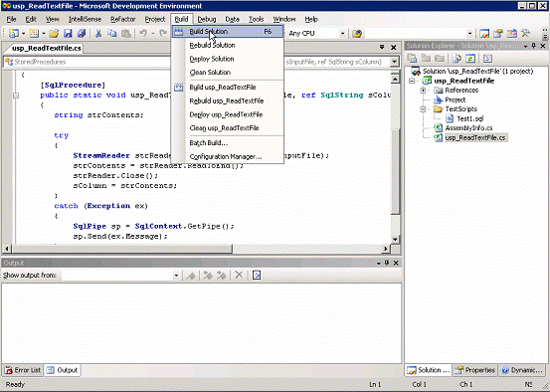The width and height of the screenshot is (550, 392).
Task: Click the Properties icon in Solution Explorer toolbar
Action: click(412, 59)
